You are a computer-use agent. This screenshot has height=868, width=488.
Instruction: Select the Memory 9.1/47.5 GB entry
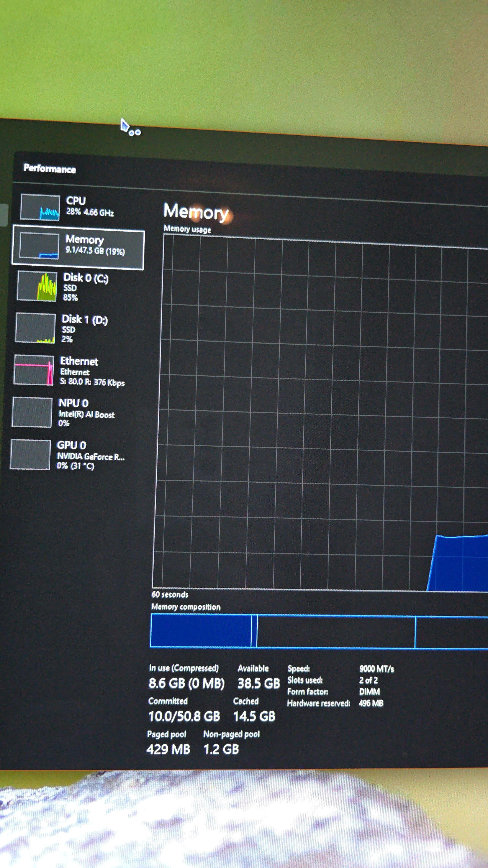[x=95, y=245]
